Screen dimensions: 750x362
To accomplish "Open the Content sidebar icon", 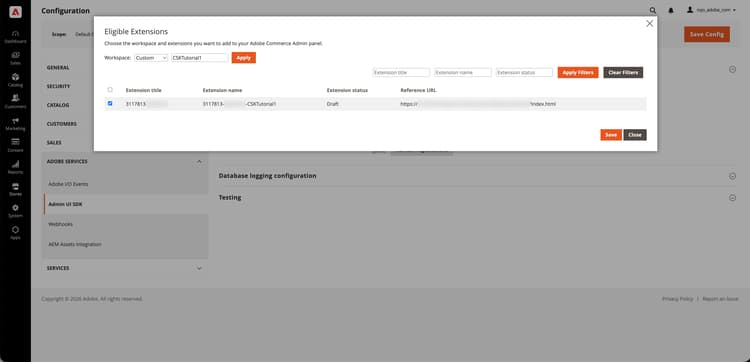I will point(15,145).
